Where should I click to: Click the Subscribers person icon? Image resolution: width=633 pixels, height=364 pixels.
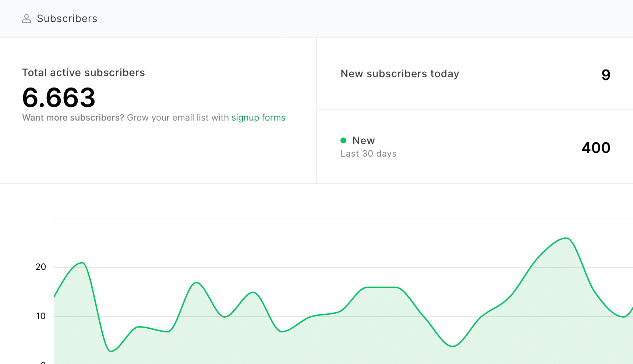[26, 19]
